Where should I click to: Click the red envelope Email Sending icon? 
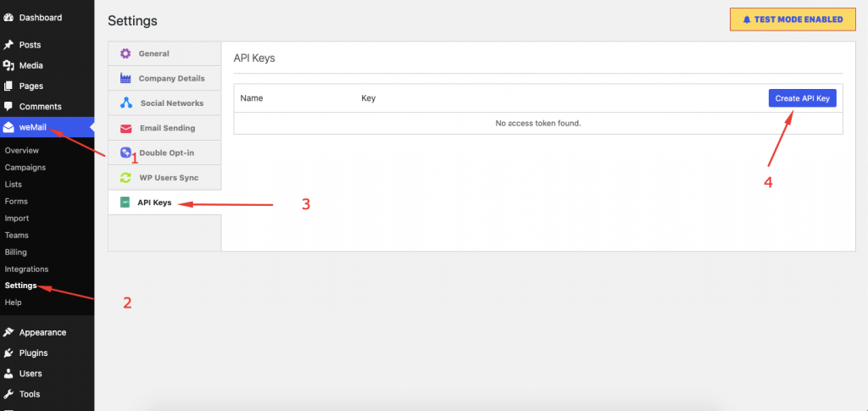[125, 128]
